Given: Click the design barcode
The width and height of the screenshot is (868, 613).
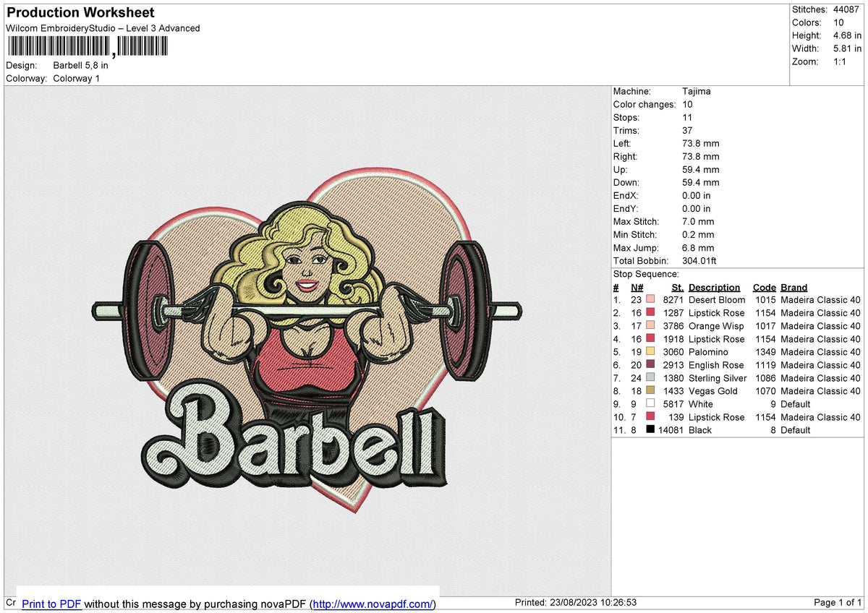Looking at the screenshot, I should (x=87, y=46).
